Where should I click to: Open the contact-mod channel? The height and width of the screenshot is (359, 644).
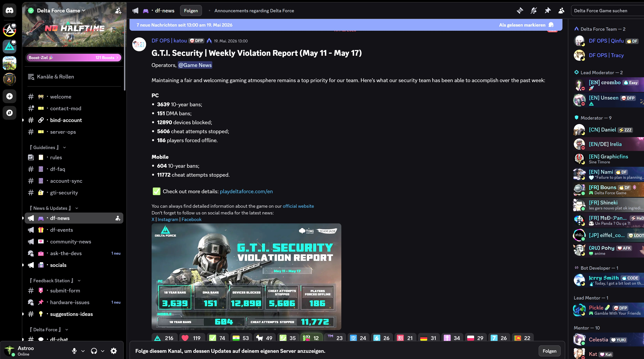point(74,109)
